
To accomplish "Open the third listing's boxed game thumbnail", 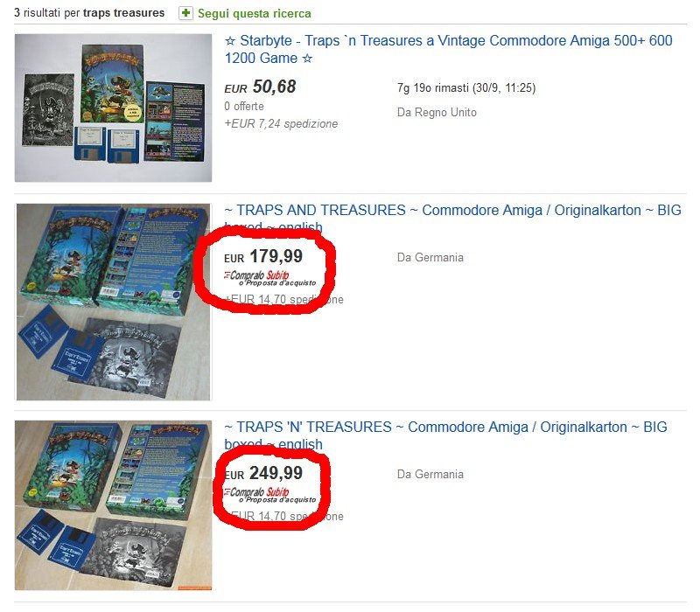I will coord(114,505).
